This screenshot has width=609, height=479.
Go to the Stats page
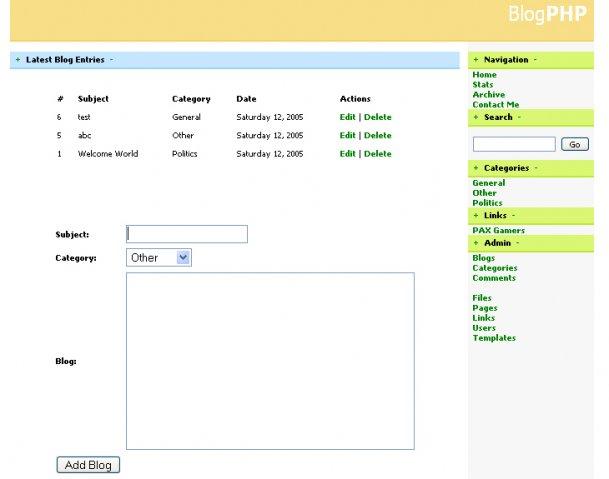pos(483,85)
